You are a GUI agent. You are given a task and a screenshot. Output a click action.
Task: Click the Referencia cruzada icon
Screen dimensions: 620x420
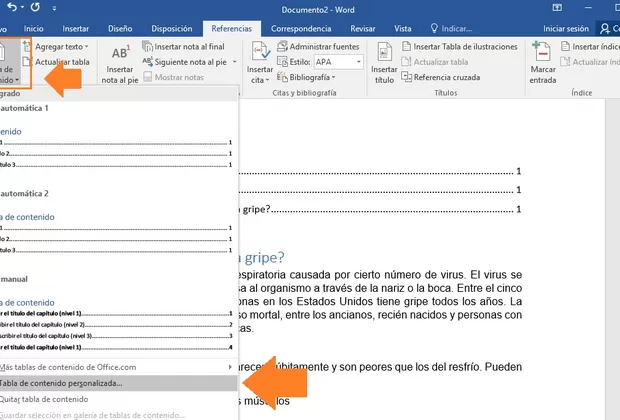[406, 77]
